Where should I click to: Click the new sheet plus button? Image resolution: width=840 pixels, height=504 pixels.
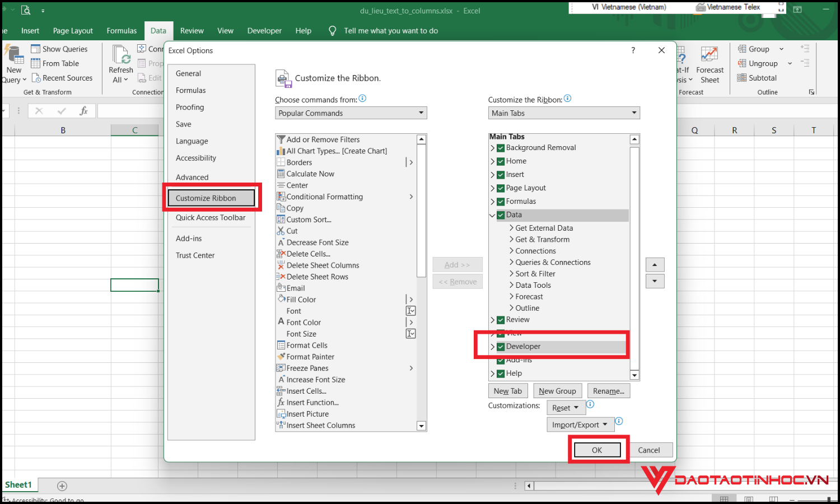click(x=62, y=486)
